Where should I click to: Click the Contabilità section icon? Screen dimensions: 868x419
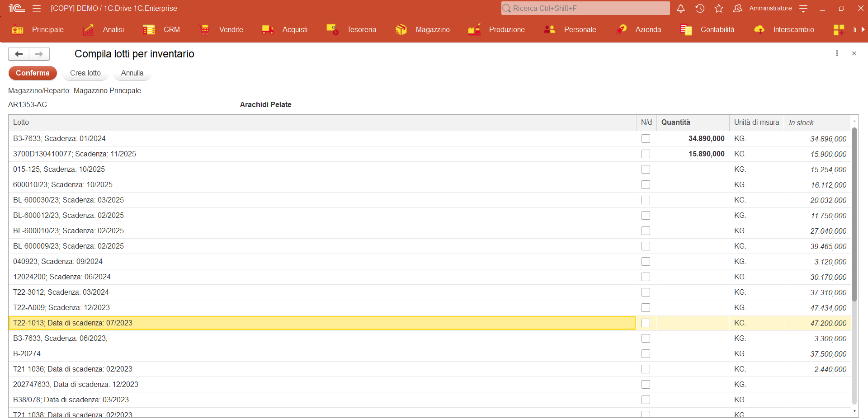tap(686, 29)
